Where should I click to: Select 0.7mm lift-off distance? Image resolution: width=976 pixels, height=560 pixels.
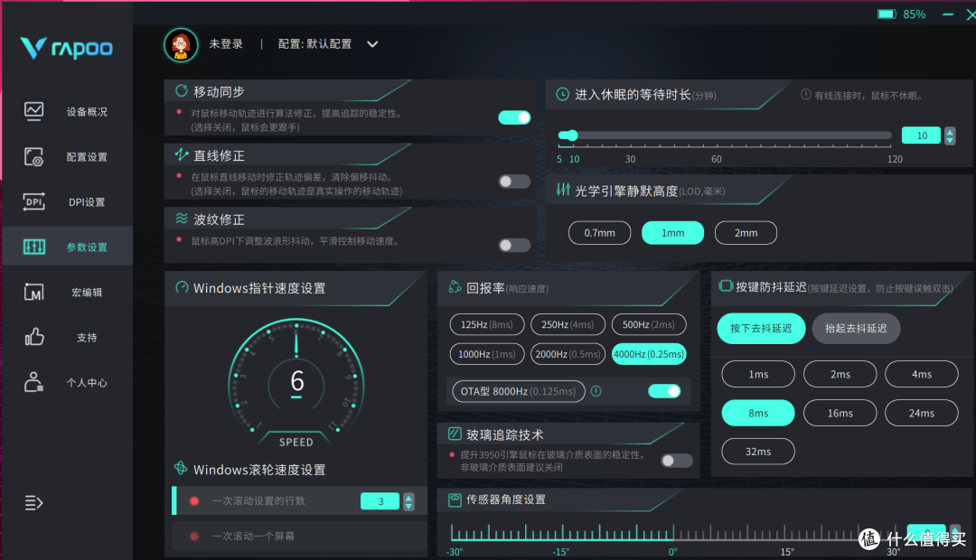[x=599, y=233]
